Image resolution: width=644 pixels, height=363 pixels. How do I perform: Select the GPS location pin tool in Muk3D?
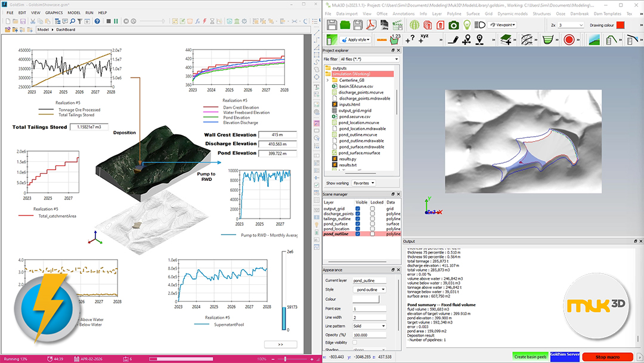tap(479, 39)
